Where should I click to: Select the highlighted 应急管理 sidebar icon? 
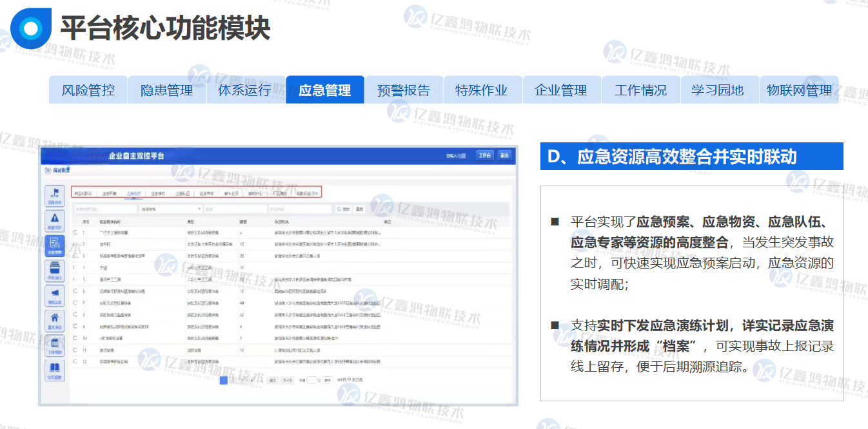click(55, 246)
